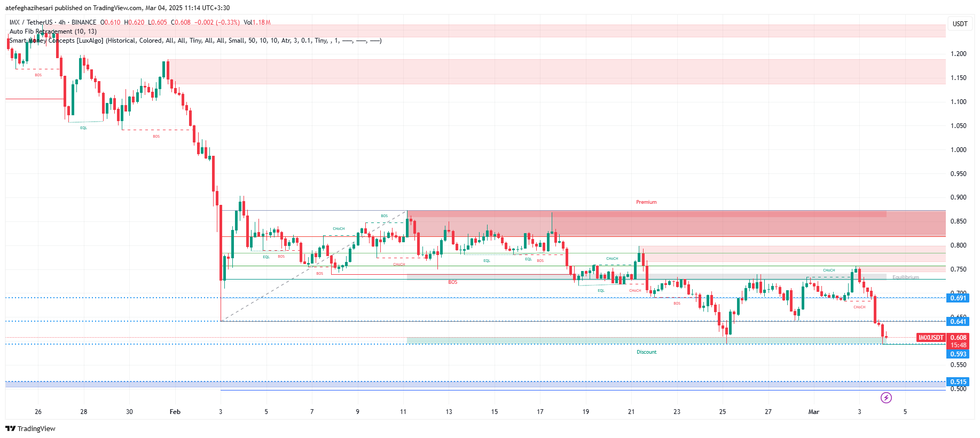The width and height of the screenshot is (980, 438).
Task: Click the IMXUSDT price tag label
Action: click(931, 338)
